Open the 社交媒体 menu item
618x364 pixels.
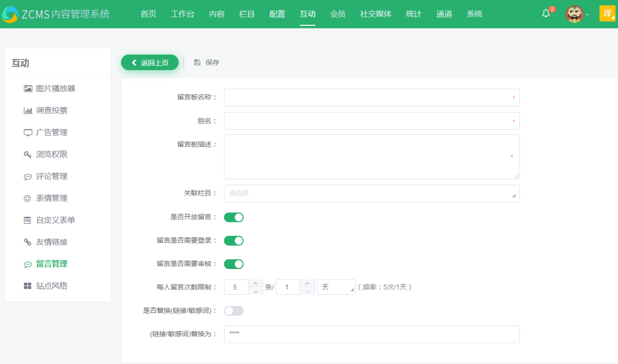point(375,14)
